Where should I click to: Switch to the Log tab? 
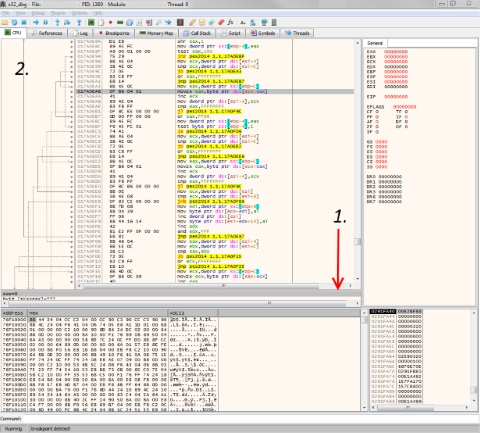[80, 33]
